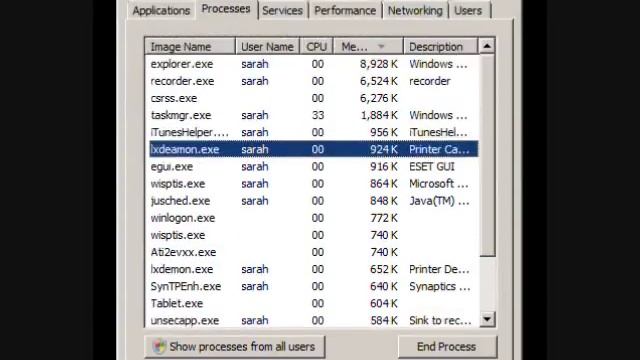Viewport: 640px width, 360px height.
Task: Click the Sink to rec... description cell
Action: pos(440,320)
